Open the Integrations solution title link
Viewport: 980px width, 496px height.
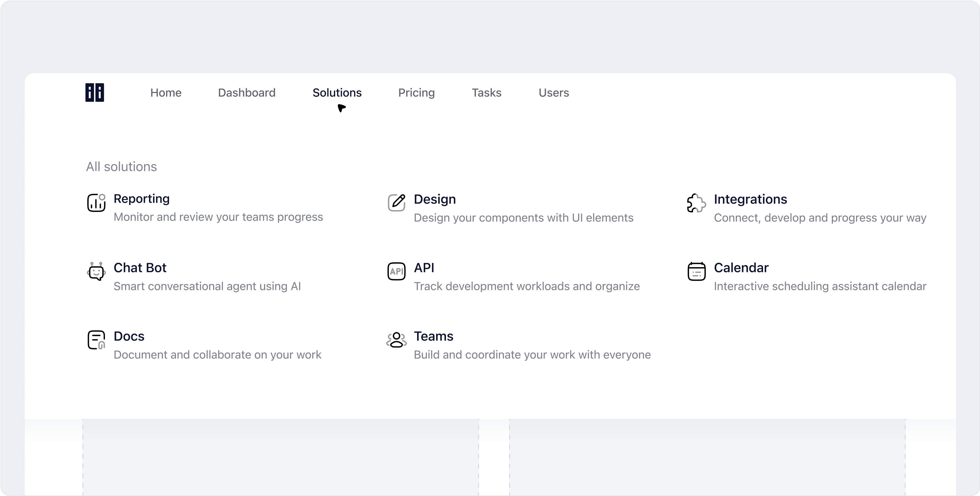(750, 199)
